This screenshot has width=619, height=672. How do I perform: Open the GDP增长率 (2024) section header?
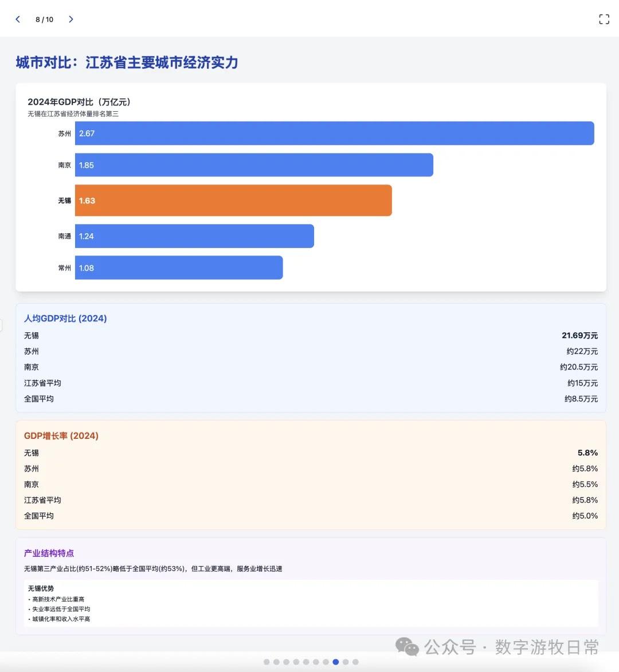(x=61, y=435)
